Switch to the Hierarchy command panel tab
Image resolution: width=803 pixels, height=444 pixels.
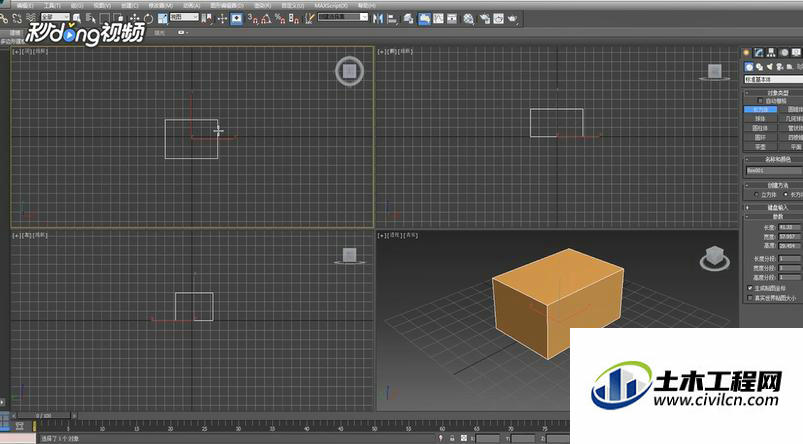click(771, 52)
